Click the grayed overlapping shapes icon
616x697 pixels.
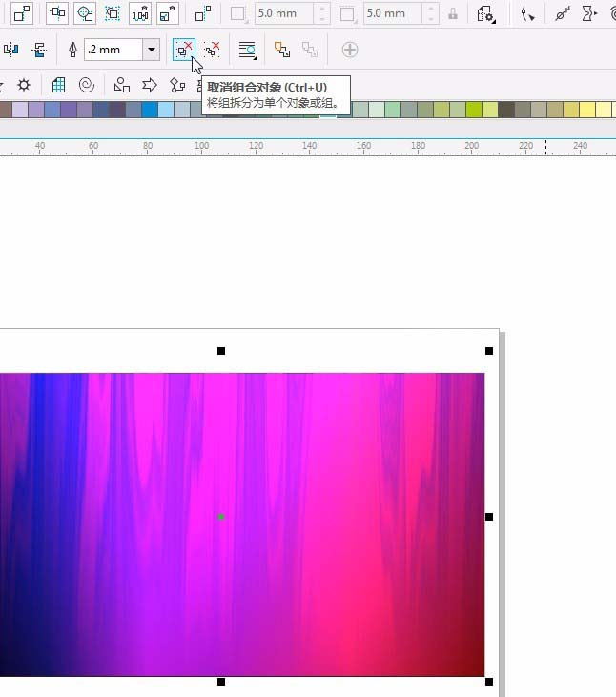pos(310,50)
